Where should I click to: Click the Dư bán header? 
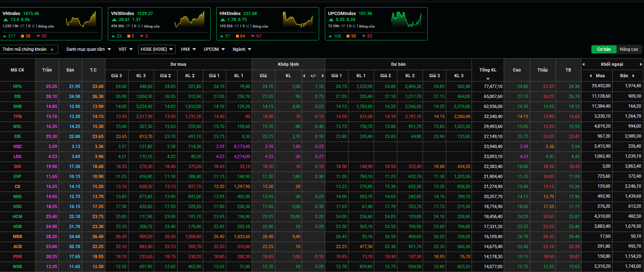tap(398, 64)
